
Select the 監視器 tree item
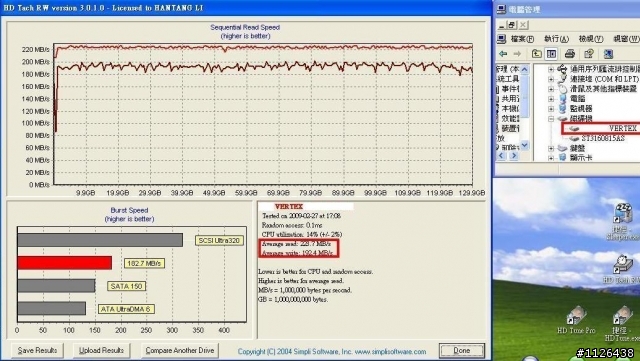(x=581, y=109)
